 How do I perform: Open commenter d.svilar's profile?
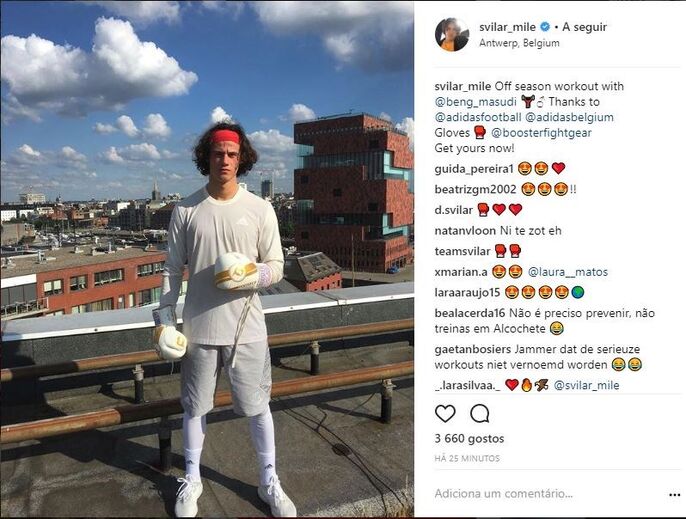pos(454,210)
